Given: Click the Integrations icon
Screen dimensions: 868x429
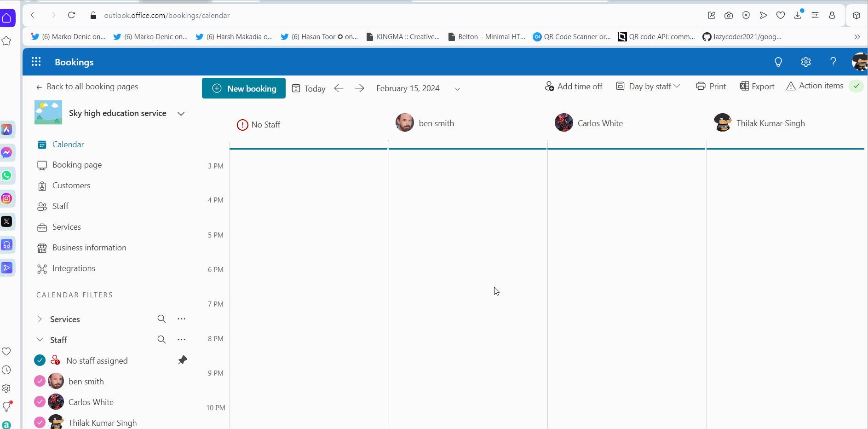Looking at the screenshot, I should coord(42,268).
